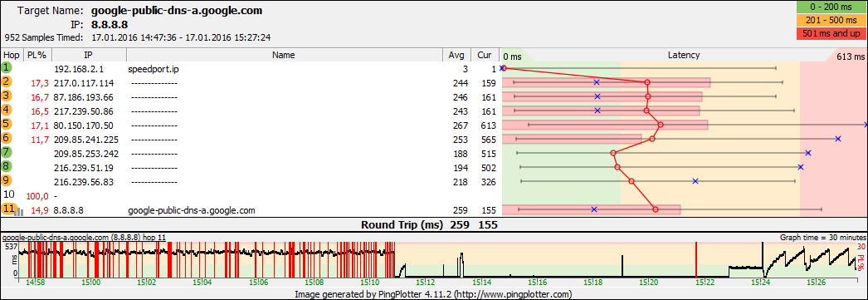Click the hop 5 red latency point on graph

pyautogui.click(x=661, y=125)
